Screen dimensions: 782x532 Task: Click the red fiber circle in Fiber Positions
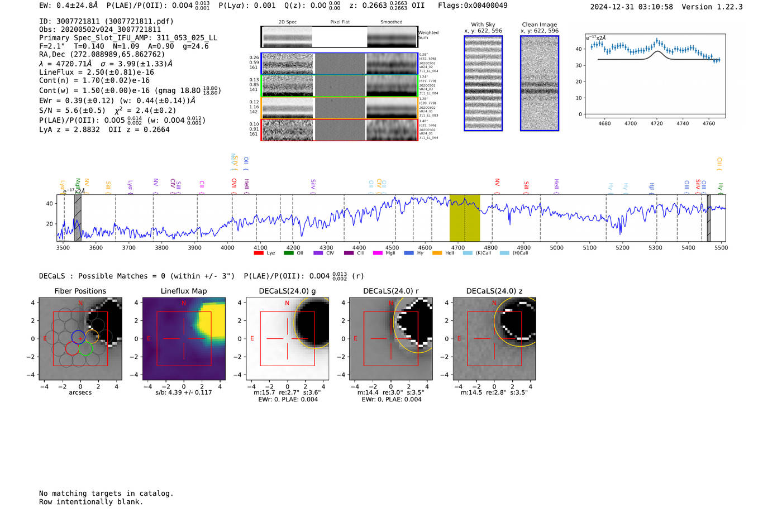72,348
